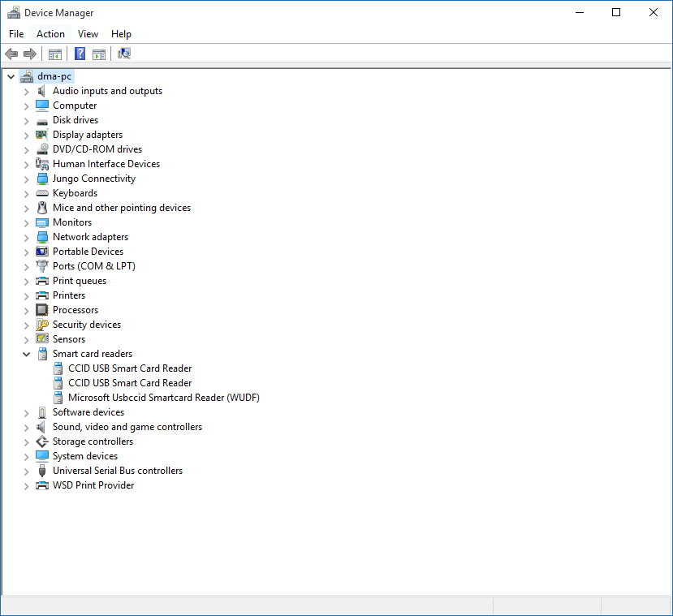
Task: Click the Sensors icon
Action: 42,339
